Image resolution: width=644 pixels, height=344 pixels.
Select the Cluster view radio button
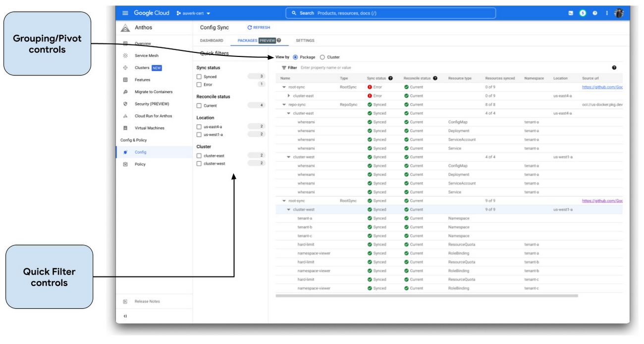click(x=322, y=57)
